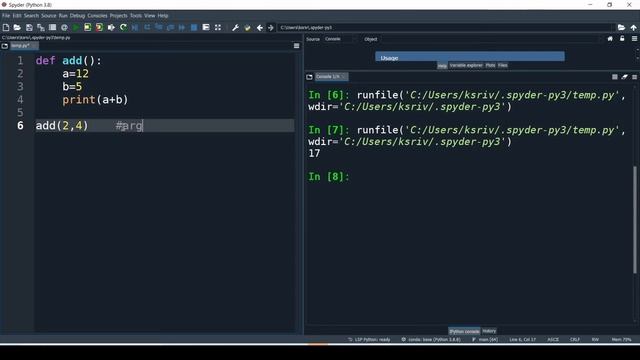Switch to the Files tab
The width and height of the screenshot is (640, 360).
click(x=502, y=65)
